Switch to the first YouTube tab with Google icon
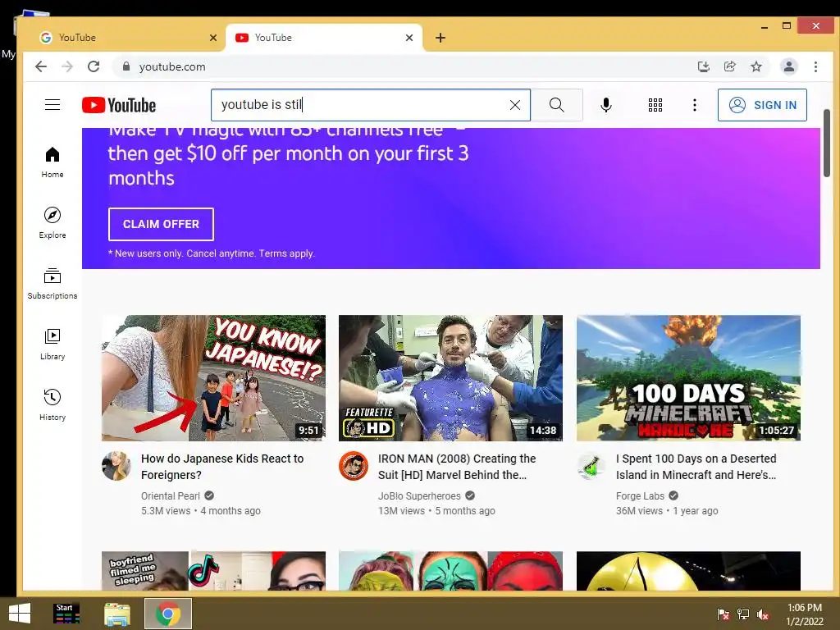840x630 pixels. point(123,38)
